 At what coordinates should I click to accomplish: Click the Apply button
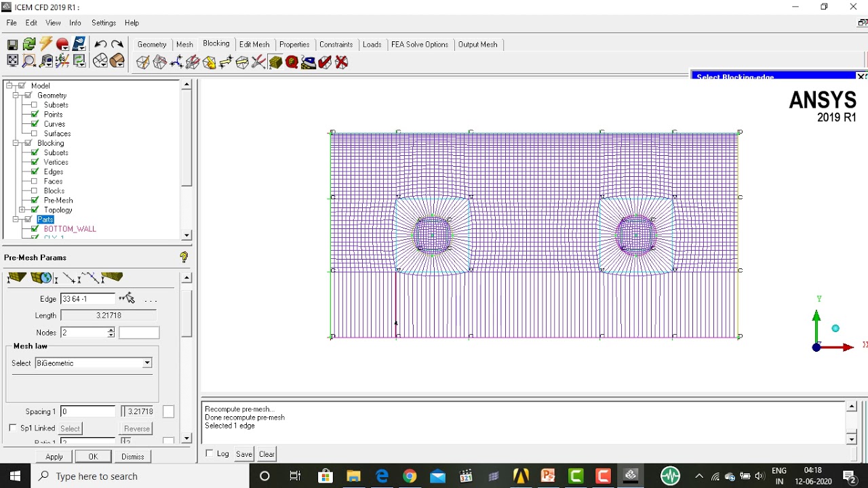[x=54, y=456]
